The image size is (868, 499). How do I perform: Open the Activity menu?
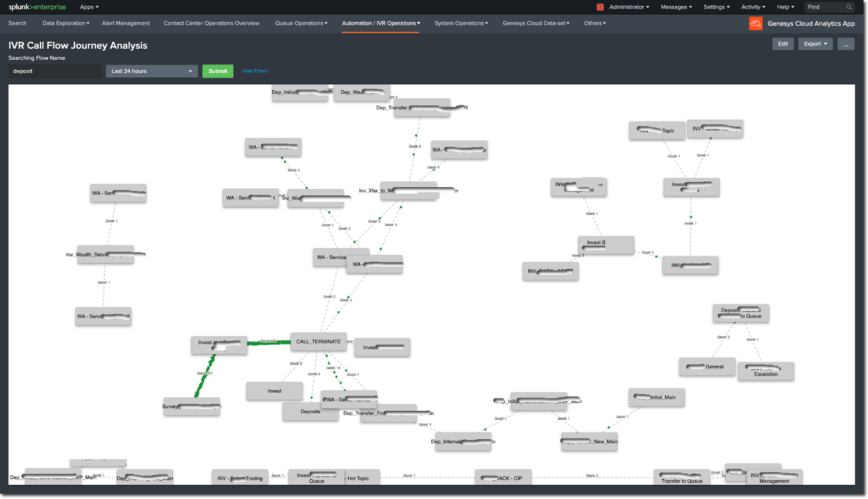click(753, 7)
